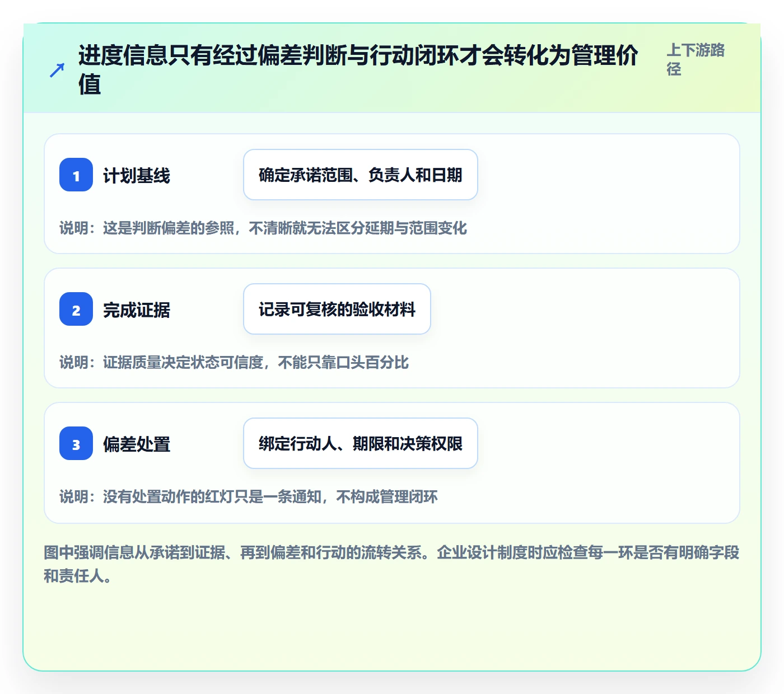The height and width of the screenshot is (694, 784).
Task: Click the title 进度信息只有经过偏差判断
Action: coord(358,69)
